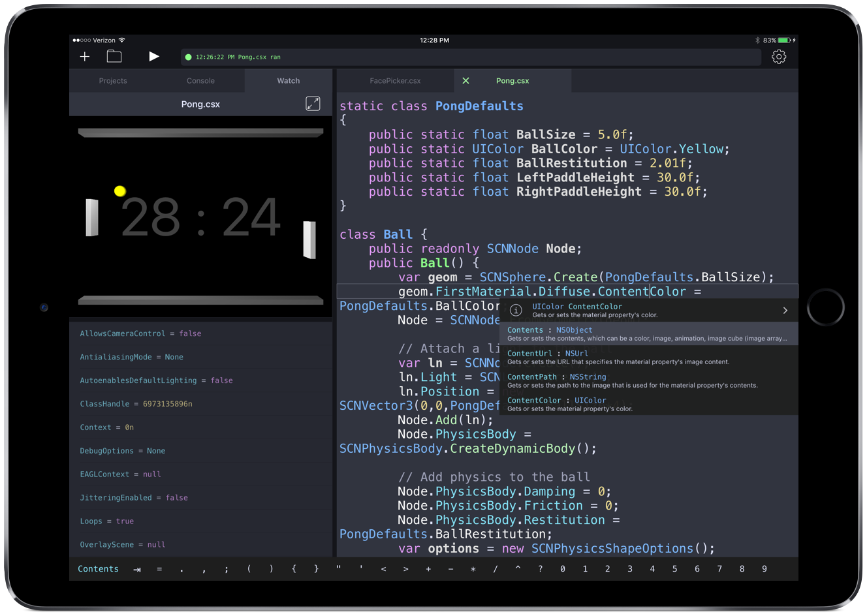Run the script with the Play button
Image resolution: width=867 pixels, height=616 pixels.
pos(154,57)
